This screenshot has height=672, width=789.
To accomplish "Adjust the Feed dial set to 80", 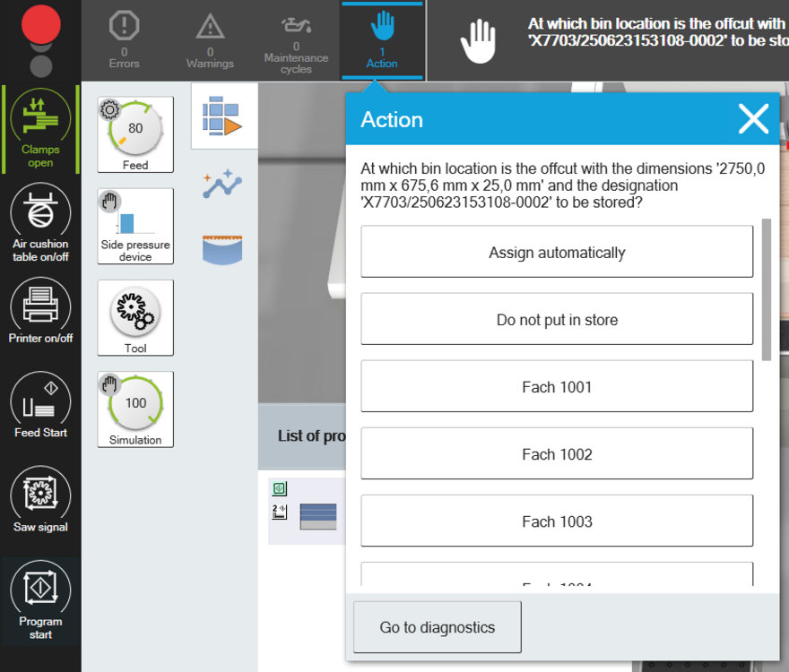I will [x=135, y=134].
